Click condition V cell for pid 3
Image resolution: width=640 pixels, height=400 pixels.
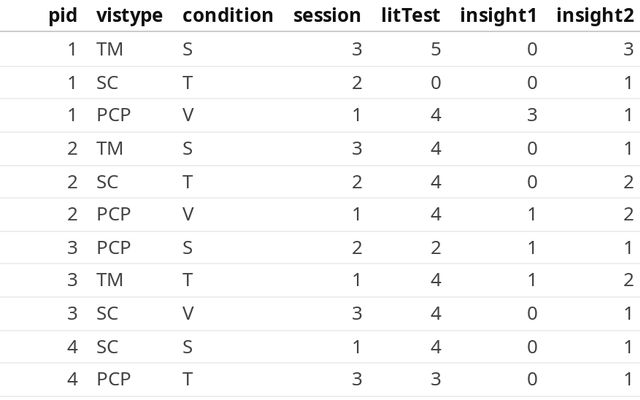(x=188, y=313)
